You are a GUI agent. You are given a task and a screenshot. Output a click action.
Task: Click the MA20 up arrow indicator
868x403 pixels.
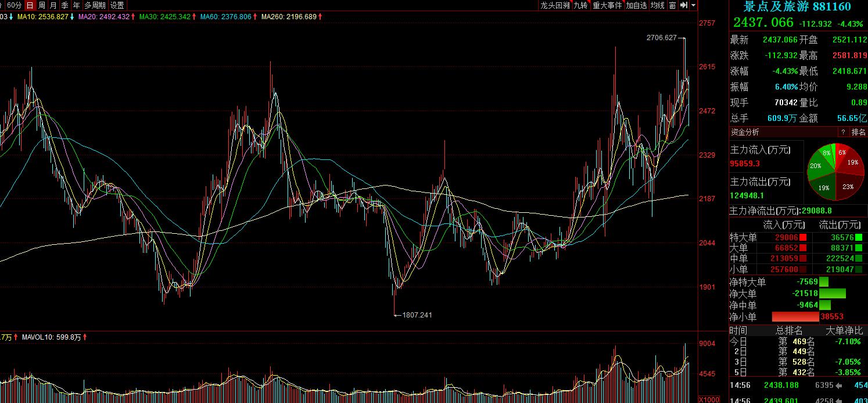134,17
